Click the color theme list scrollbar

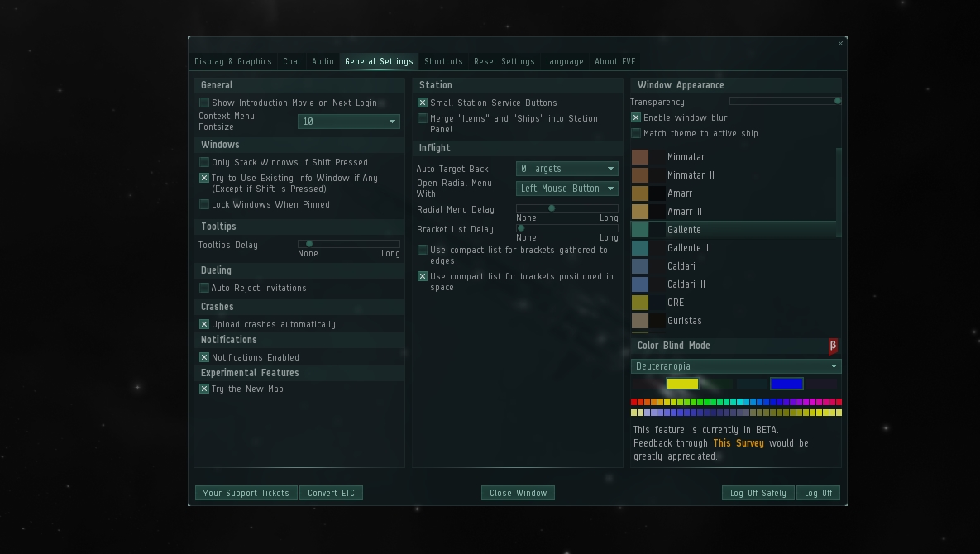(x=839, y=193)
